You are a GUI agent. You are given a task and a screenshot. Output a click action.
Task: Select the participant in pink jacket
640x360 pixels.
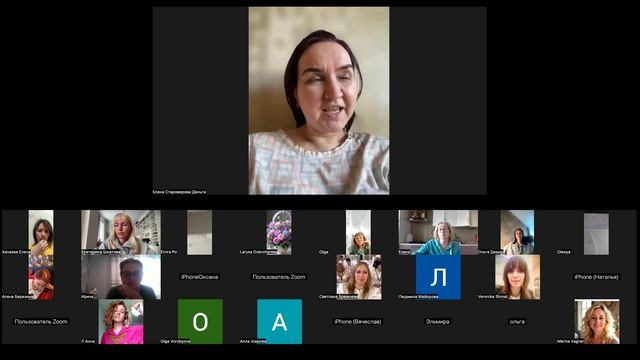(121, 322)
